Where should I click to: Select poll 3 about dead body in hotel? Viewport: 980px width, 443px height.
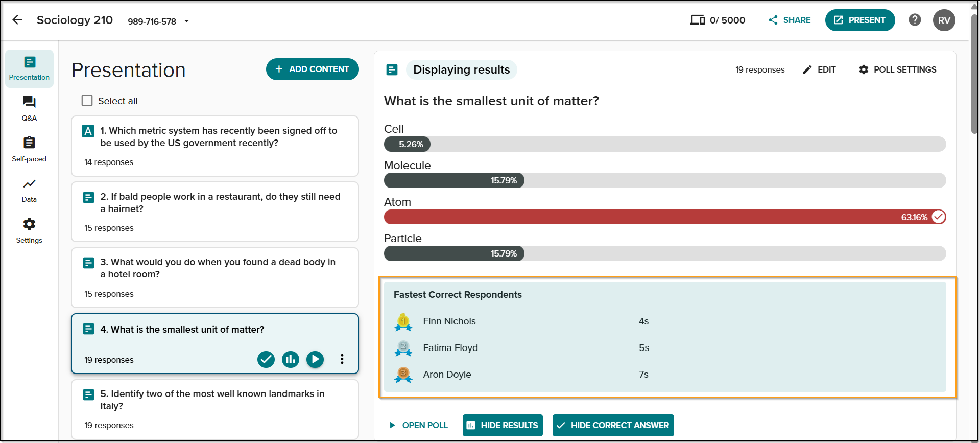pos(215,277)
